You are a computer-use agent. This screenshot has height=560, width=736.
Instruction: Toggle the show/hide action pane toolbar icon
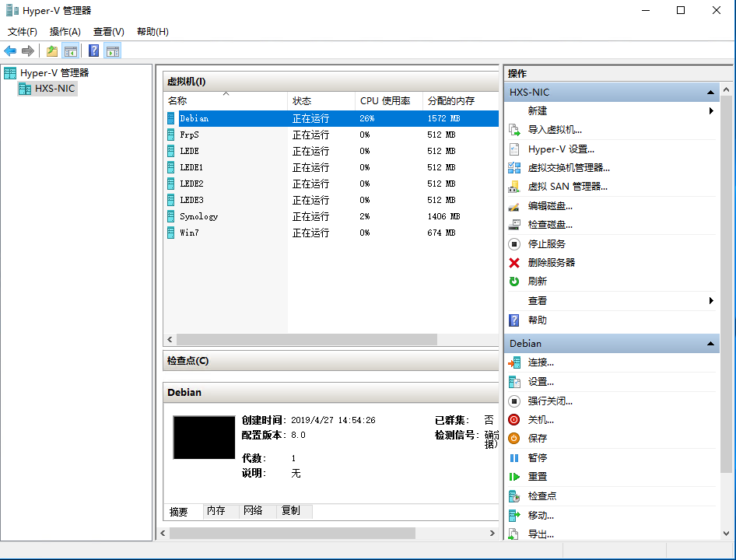[x=113, y=51]
